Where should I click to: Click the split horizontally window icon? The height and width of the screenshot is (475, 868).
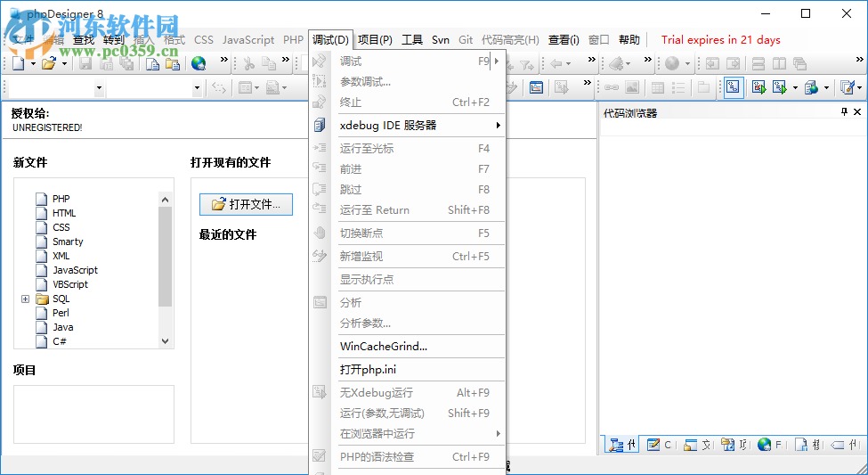click(758, 64)
